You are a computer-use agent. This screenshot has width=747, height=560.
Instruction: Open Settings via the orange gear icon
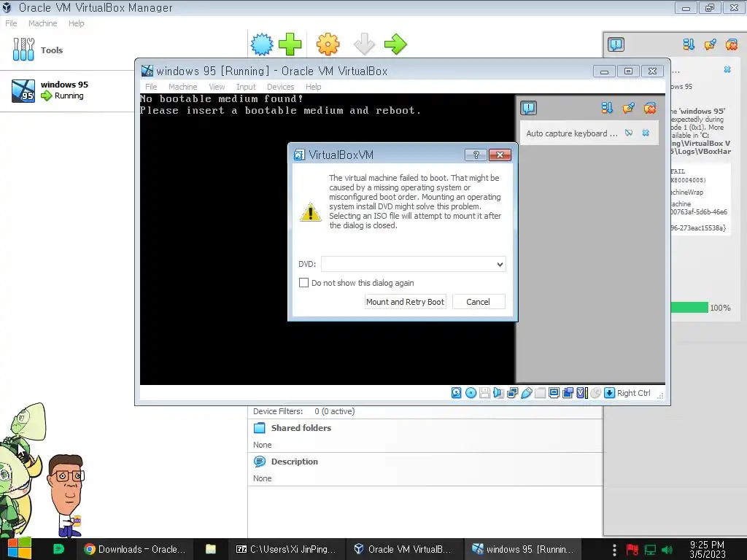[328, 44]
